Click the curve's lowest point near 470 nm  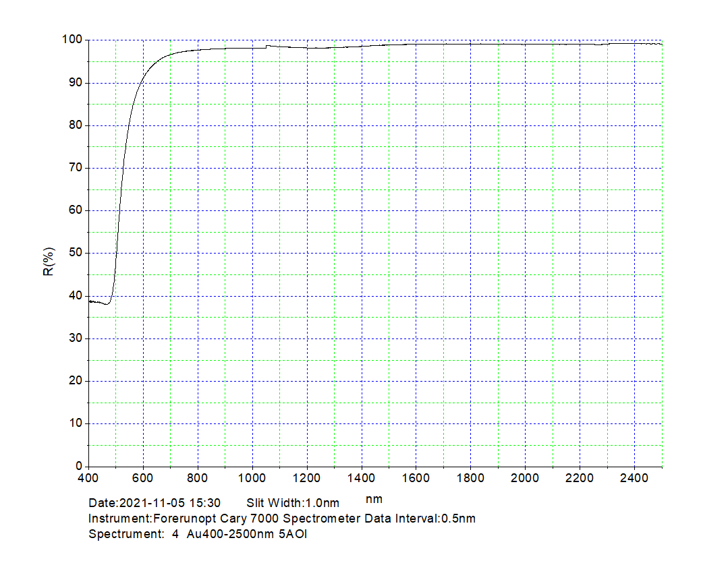tap(107, 304)
